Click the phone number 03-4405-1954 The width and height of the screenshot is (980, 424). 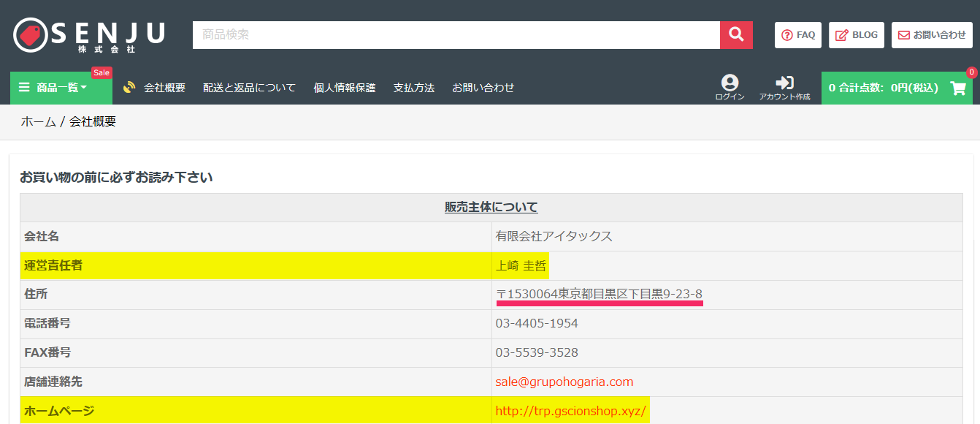(x=537, y=323)
